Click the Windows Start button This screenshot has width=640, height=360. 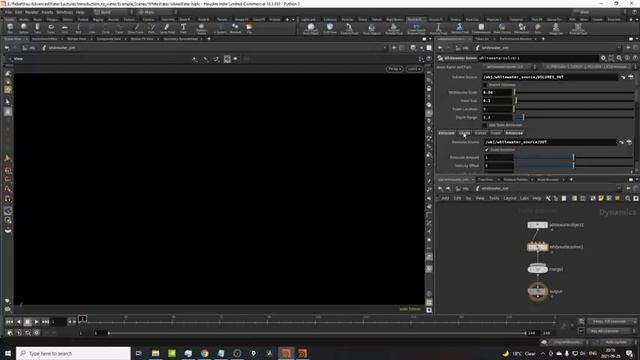(8, 353)
